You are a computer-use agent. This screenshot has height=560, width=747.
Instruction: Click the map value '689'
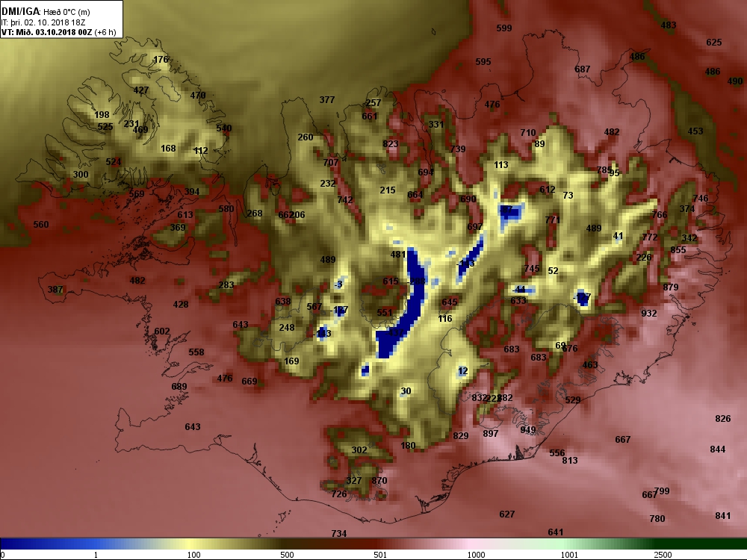(179, 387)
